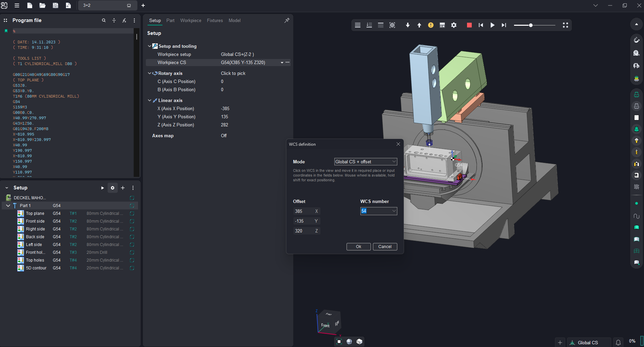Toggle visibility box for Top plane operation

tap(132, 213)
